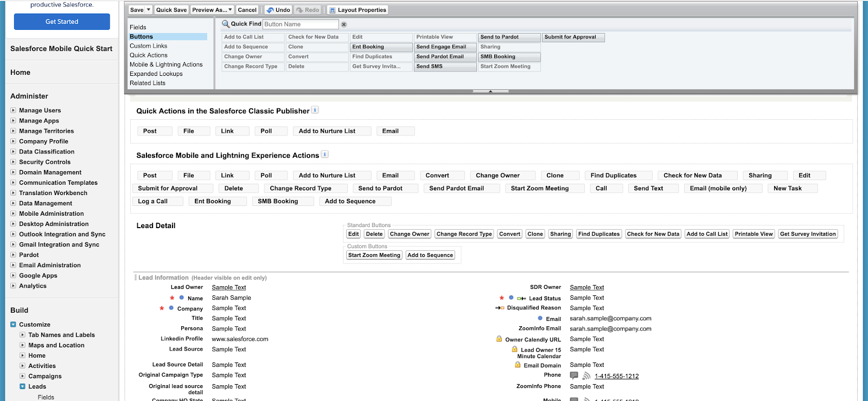Click the Log a Call action
Viewport: 868px width, 401px height.
pyautogui.click(x=158, y=202)
